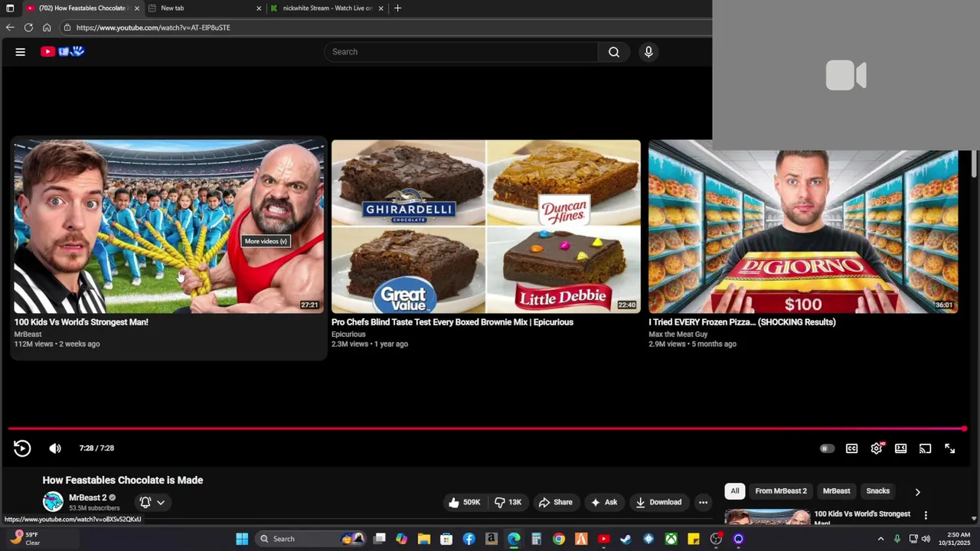
Task: Open the Epicurious channel name
Action: 348,334
